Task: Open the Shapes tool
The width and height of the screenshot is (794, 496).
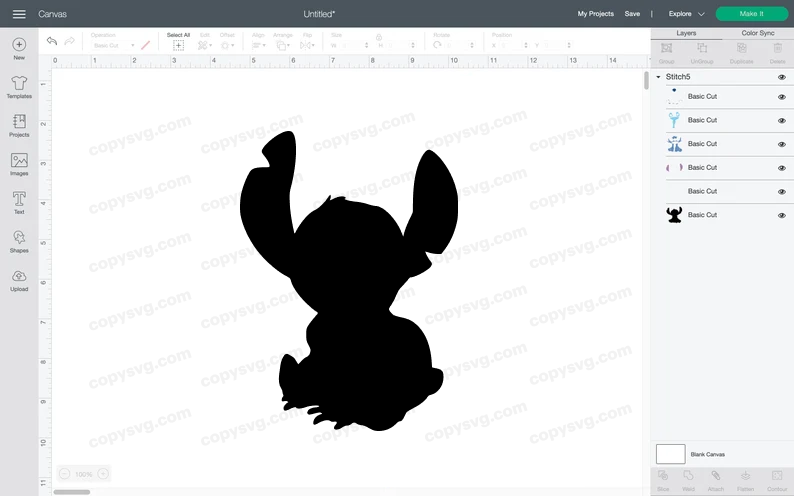Action: click(19, 241)
